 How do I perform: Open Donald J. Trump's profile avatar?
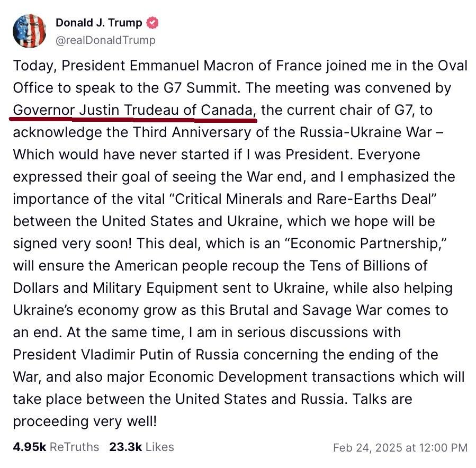tap(30, 31)
